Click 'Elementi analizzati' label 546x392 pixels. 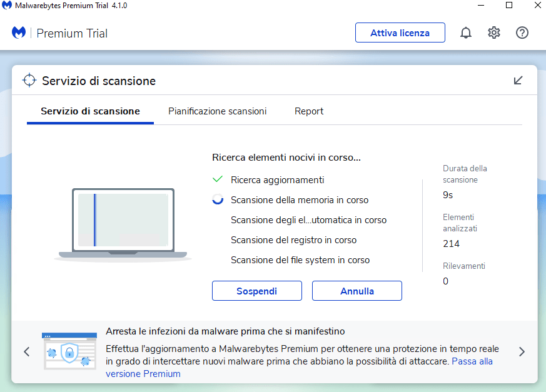point(460,223)
